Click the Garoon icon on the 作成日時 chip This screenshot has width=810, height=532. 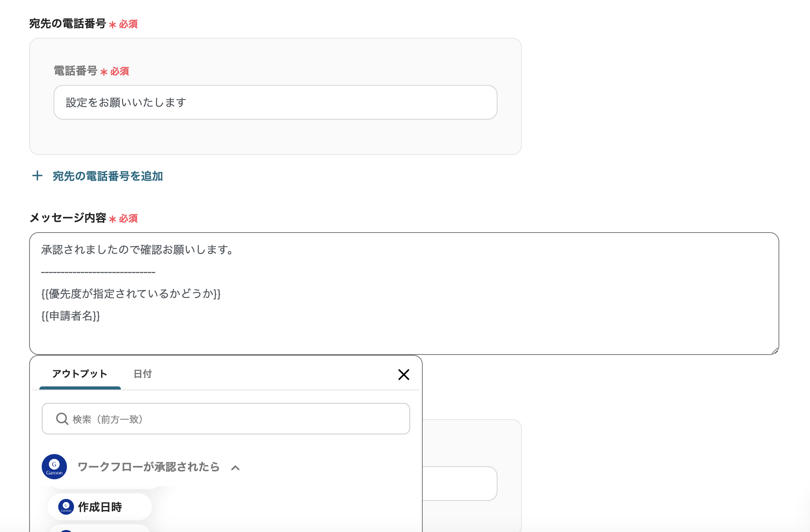[x=66, y=507]
